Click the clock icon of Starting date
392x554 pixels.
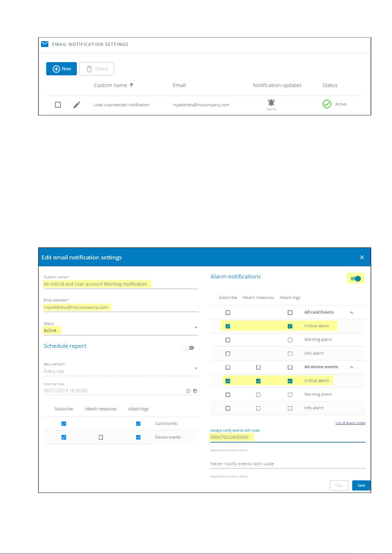pyautogui.click(x=188, y=391)
